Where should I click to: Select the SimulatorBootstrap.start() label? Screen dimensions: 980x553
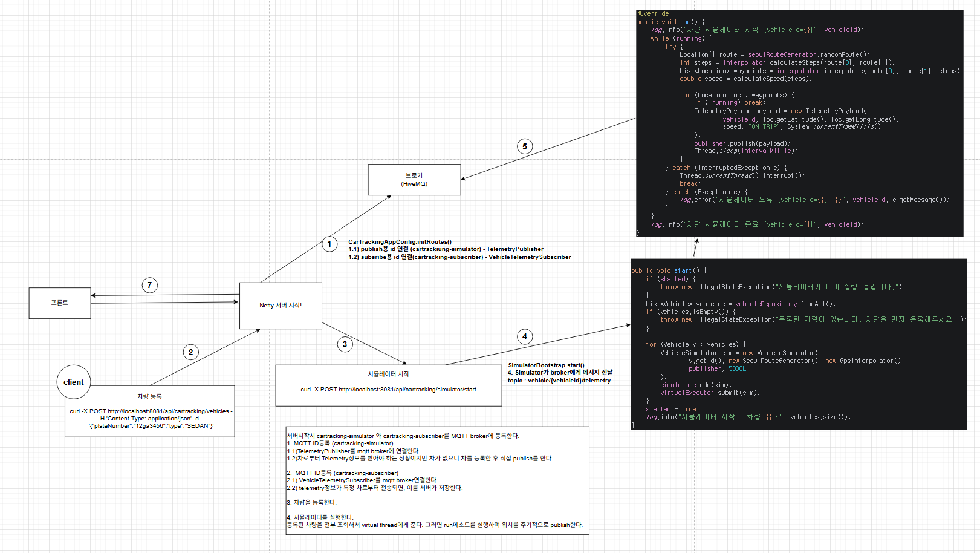click(546, 365)
